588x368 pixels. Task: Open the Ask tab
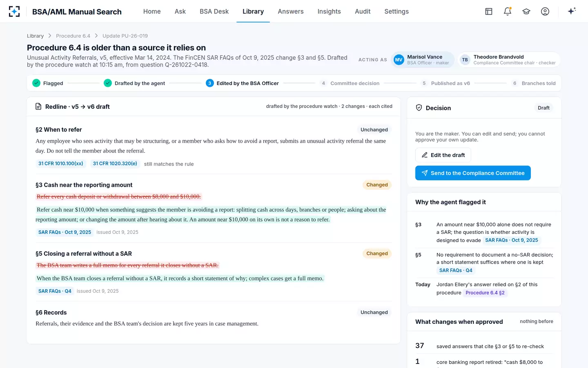[180, 11]
